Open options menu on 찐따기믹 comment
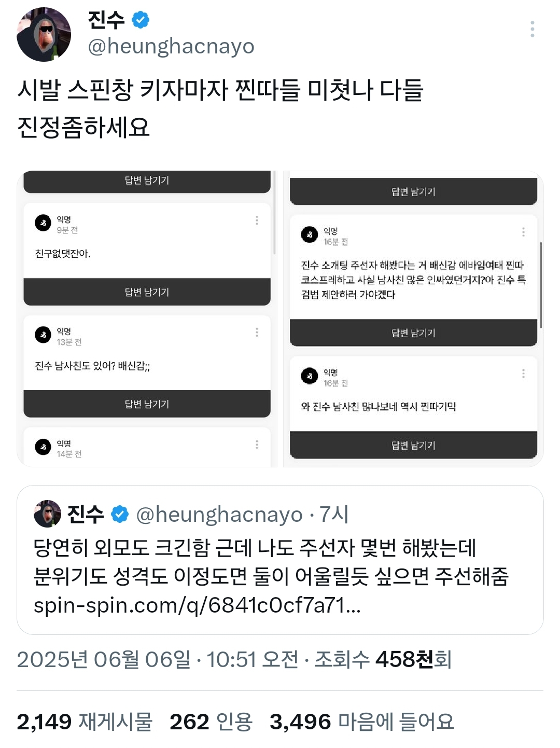This screenshot has width=560, height=748. click(x=523, y=373)
